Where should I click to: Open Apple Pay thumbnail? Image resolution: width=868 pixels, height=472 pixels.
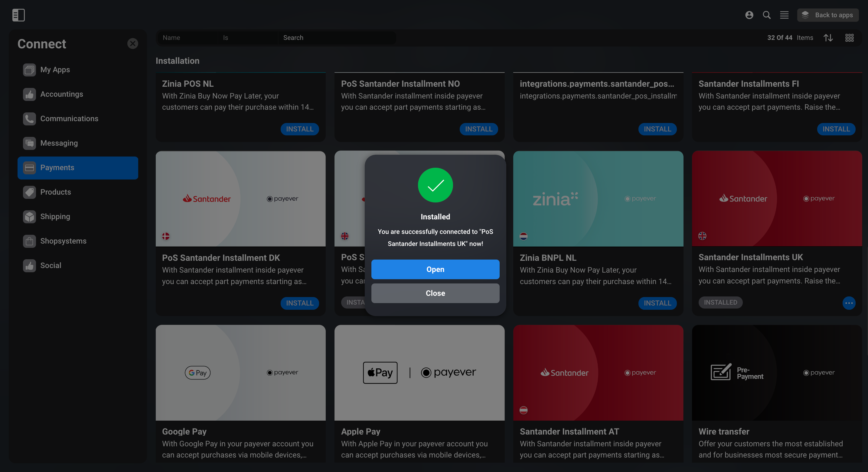click(x=419, y=372)
